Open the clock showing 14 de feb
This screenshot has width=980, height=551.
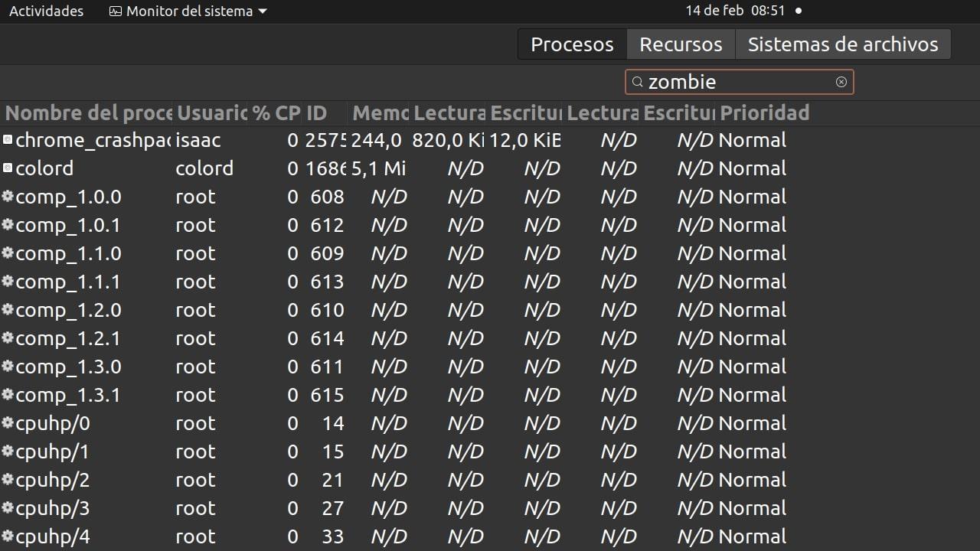735,11
